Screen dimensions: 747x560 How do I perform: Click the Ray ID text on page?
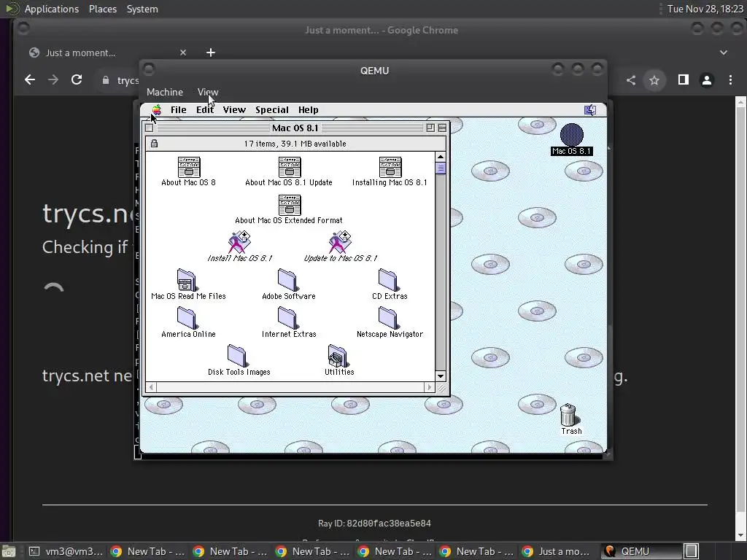374,524
